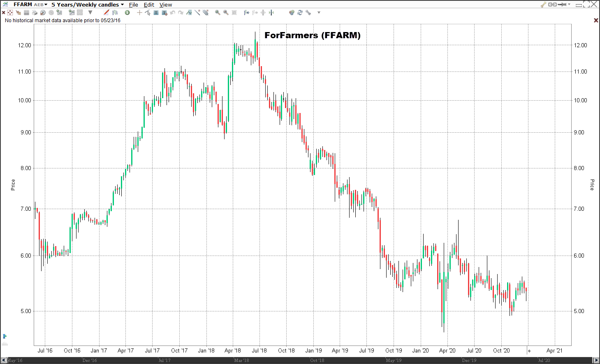The image size is (600, 364).
Task: Click the red crosshair target icon
Action: click(10, 13)
